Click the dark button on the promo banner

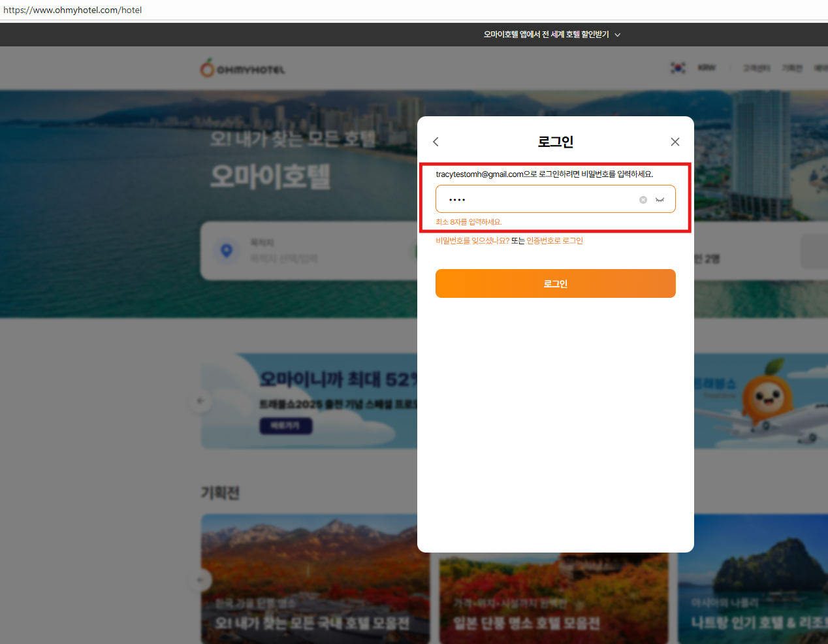point(286,425)
